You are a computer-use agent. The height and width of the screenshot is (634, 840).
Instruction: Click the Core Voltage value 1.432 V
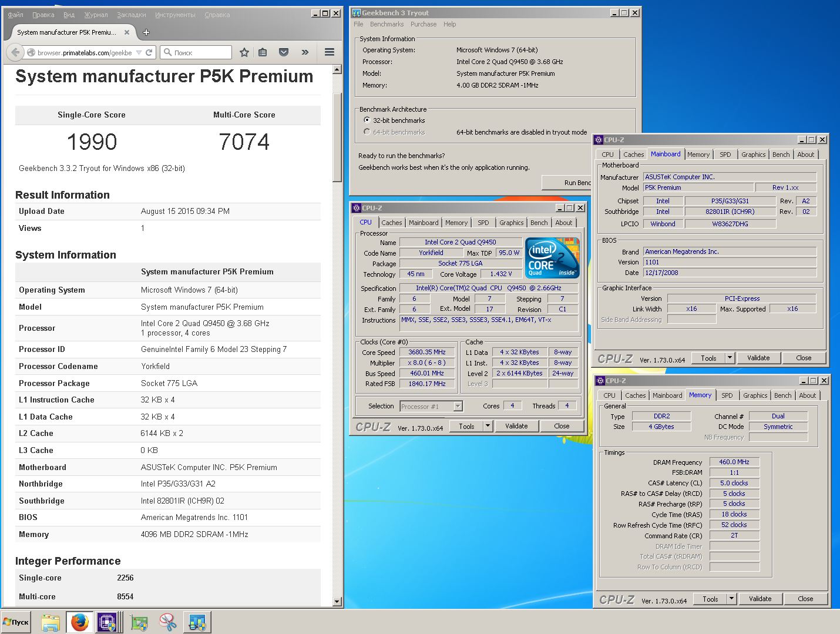(x=501, y=274)
